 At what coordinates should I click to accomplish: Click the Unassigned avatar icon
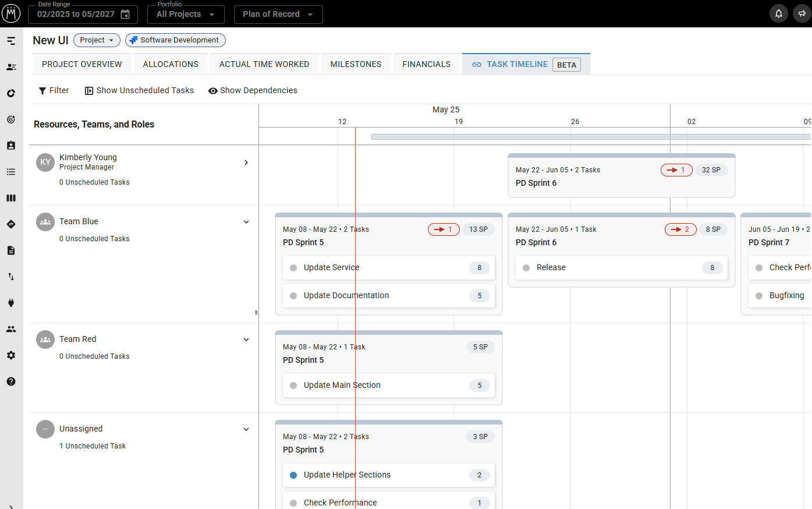pyautogui.click(x=45, y=429)
